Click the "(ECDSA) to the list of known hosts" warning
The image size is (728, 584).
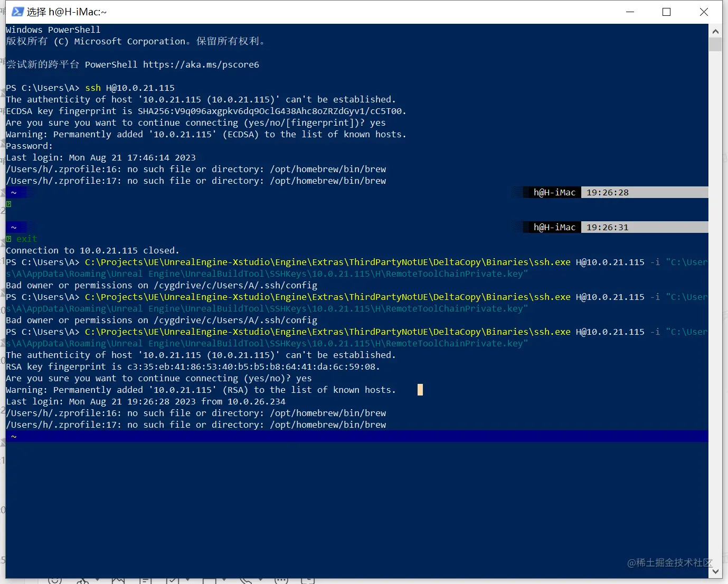point(206,134)
